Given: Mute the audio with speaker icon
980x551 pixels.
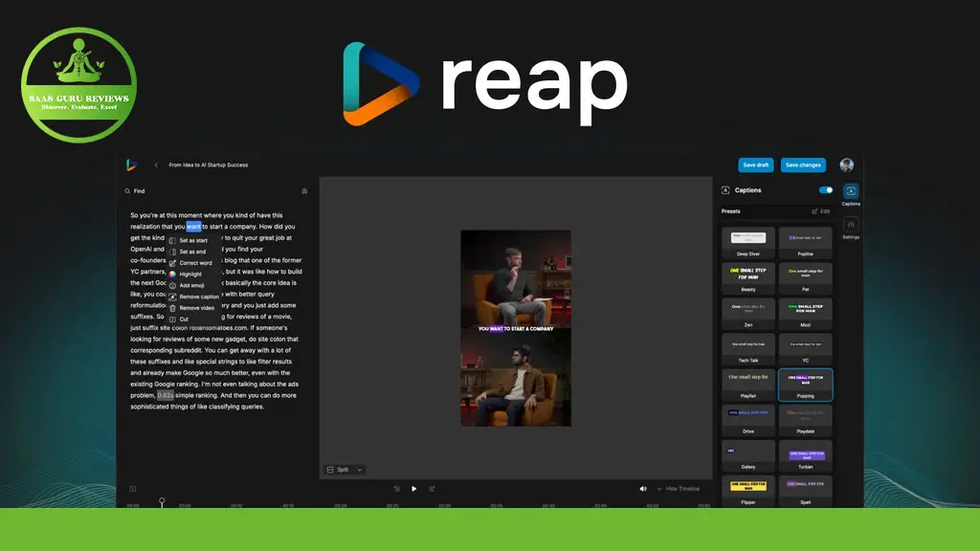Looking at the screenshot, I should pyautogui.click(x=642, y=489).
